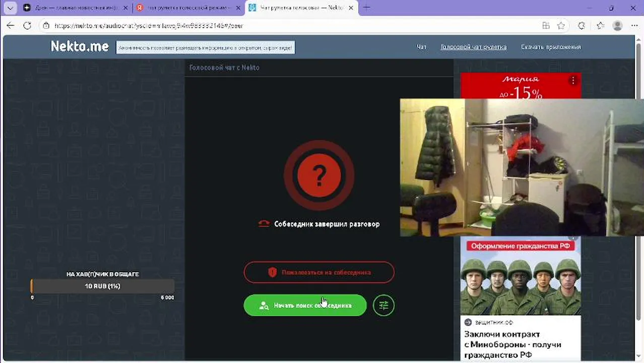Switch to the Дзен news tab
Viewport: 644px width, 363px height.
(x=76, y=8)
